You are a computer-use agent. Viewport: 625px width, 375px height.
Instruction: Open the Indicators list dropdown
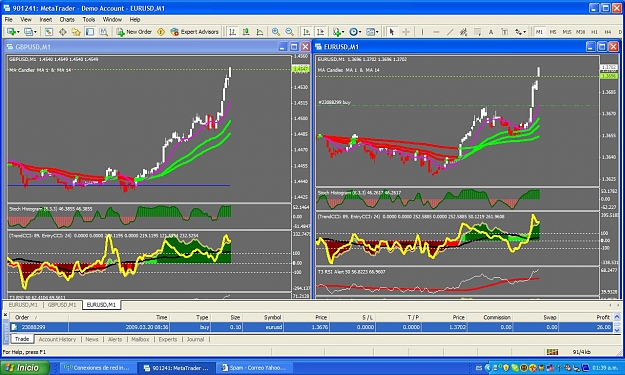(338, 32)
